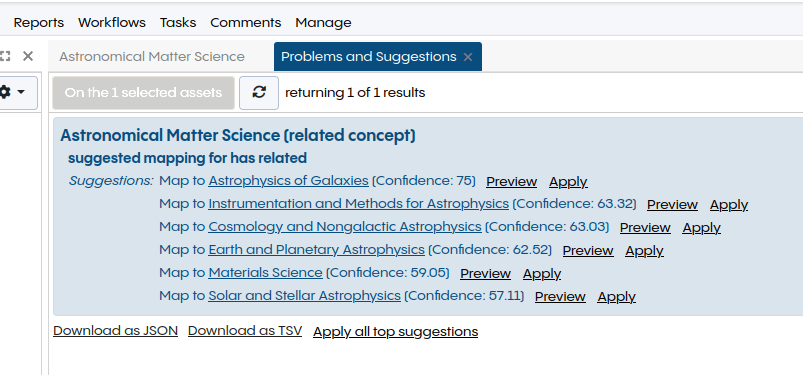Click the refresh results icon button

coord(259,93)
